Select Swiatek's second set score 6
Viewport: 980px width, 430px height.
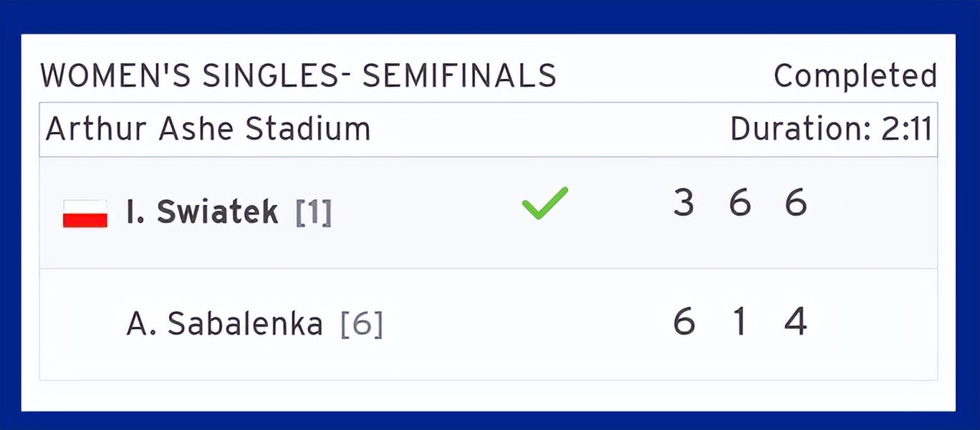(740, 203)
